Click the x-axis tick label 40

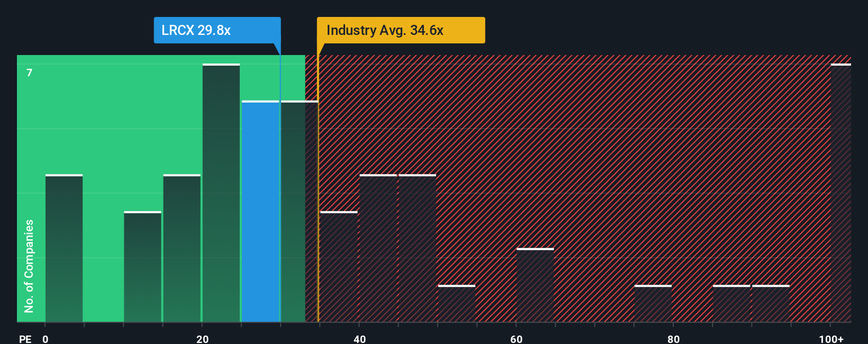point(360,339)
